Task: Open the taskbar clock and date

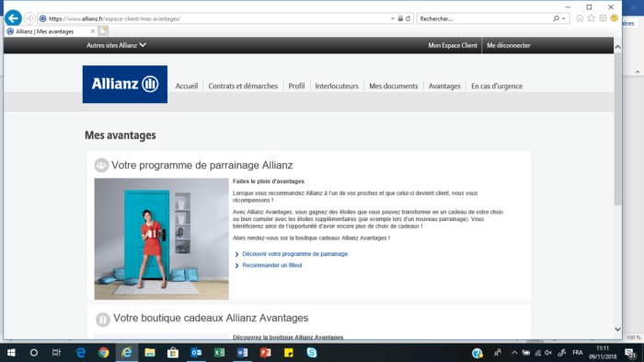Action: pyautogui.click(x=603, y=353)
